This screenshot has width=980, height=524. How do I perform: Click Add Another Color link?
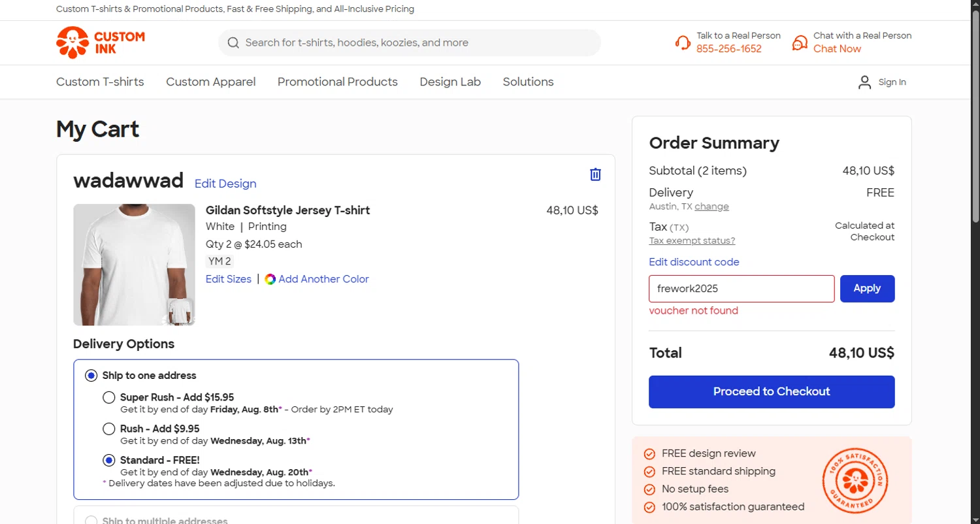pos(323,280)
